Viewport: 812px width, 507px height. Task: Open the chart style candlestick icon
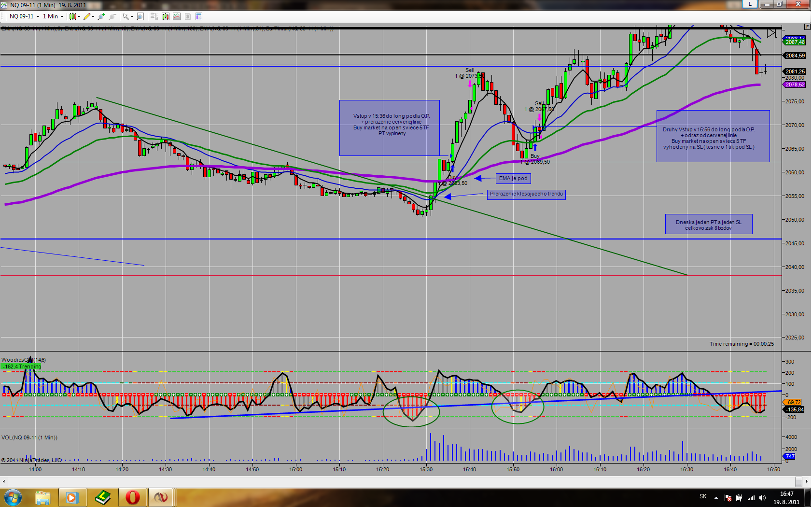[x=72, y=16]
